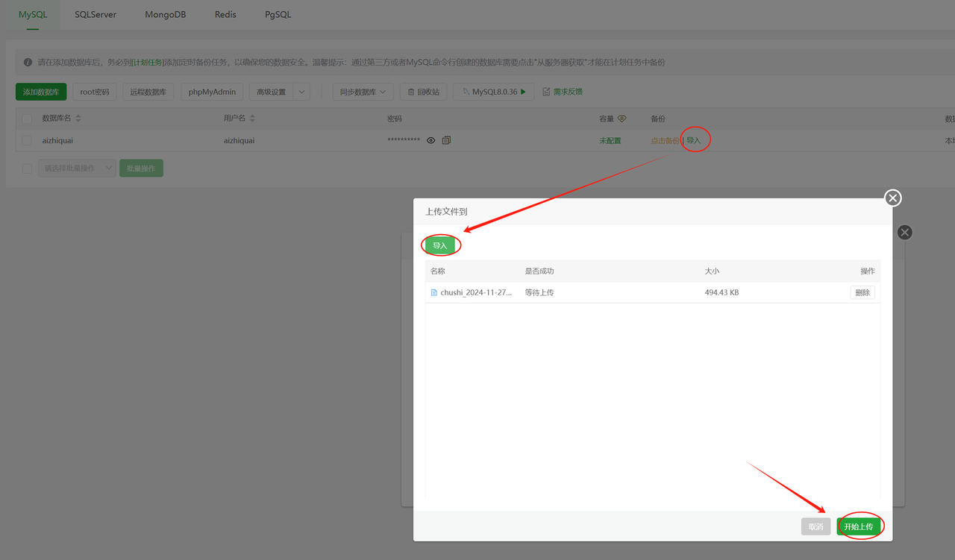The image size is (955, 560).
Task: Switch to the SQLServer tab
Action: [95, 14]
